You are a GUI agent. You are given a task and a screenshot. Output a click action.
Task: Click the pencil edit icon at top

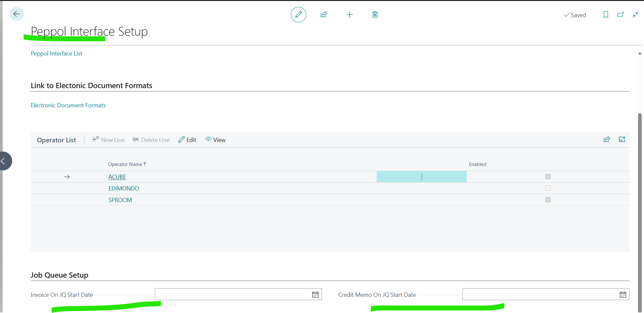coord(298,15)
